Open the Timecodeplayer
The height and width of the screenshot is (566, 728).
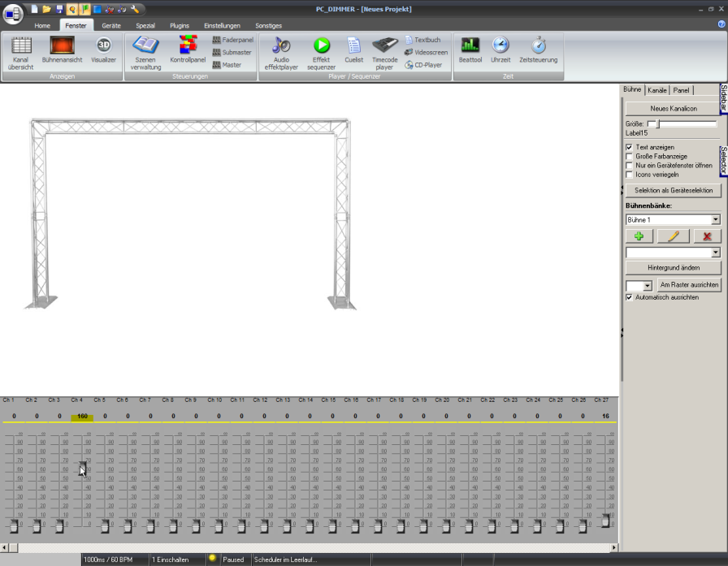pos(385,53)
